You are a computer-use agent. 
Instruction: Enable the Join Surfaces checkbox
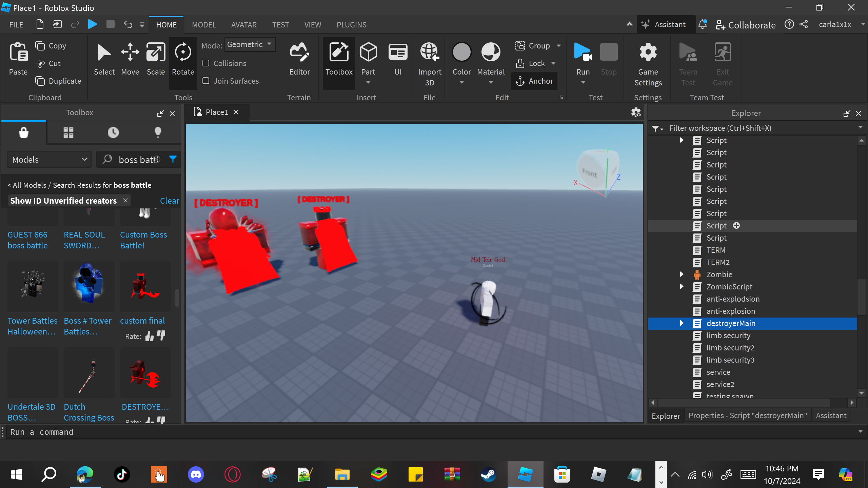pyautogui.click(x=206, y=81)
